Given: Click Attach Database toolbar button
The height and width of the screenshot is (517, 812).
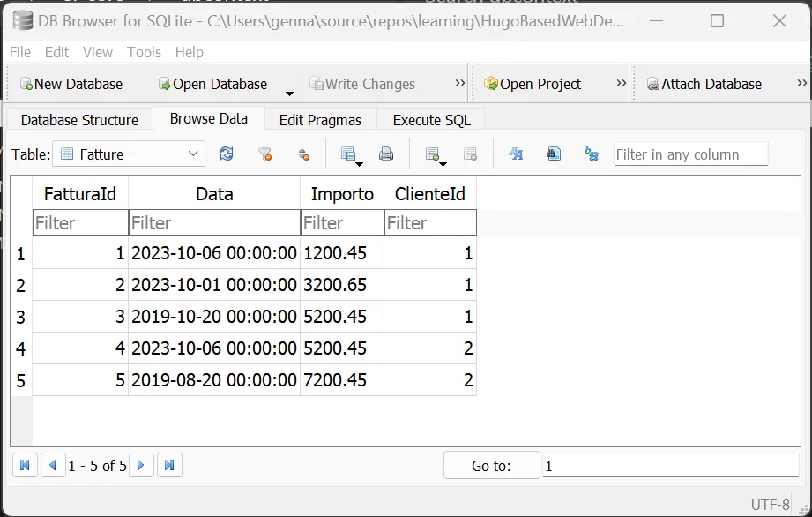Looking at the screenshot, I should (x=704, y=84).
